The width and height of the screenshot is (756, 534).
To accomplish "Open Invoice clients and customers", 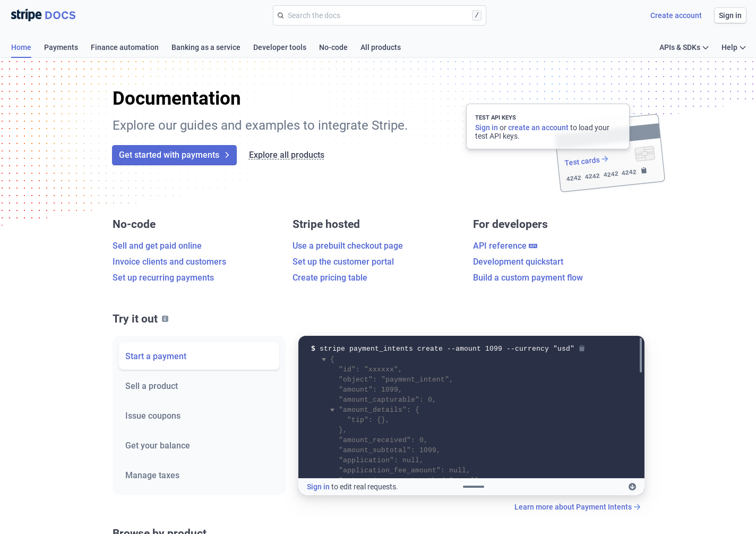I will [169, 261].
